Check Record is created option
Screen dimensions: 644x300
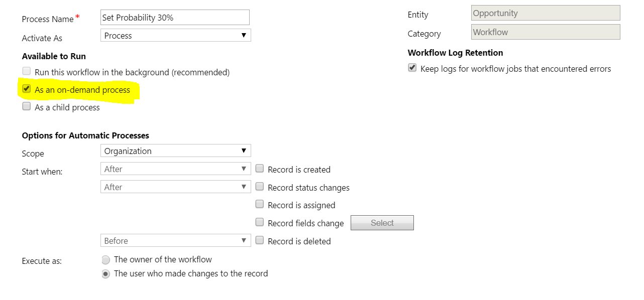[260, 169]
